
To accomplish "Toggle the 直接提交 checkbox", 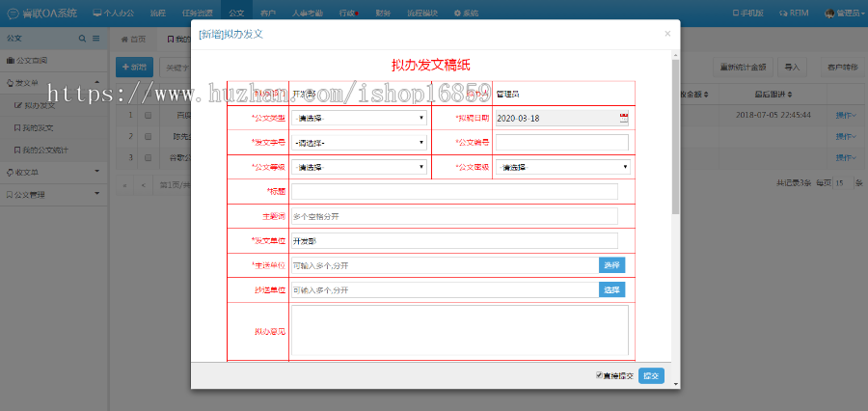I will pos(599,375).
